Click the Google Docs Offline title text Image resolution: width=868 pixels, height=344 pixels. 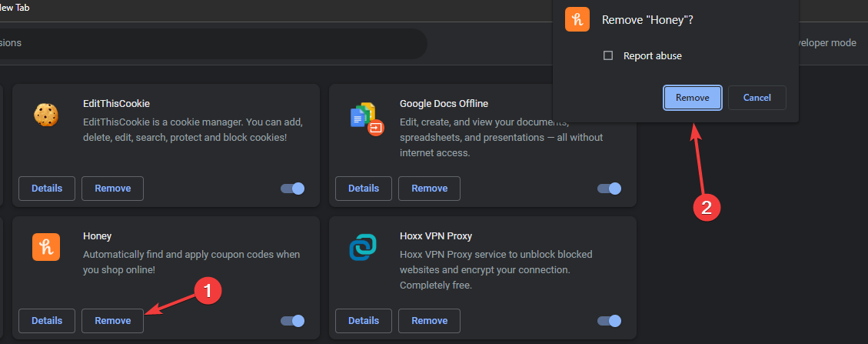444,104
